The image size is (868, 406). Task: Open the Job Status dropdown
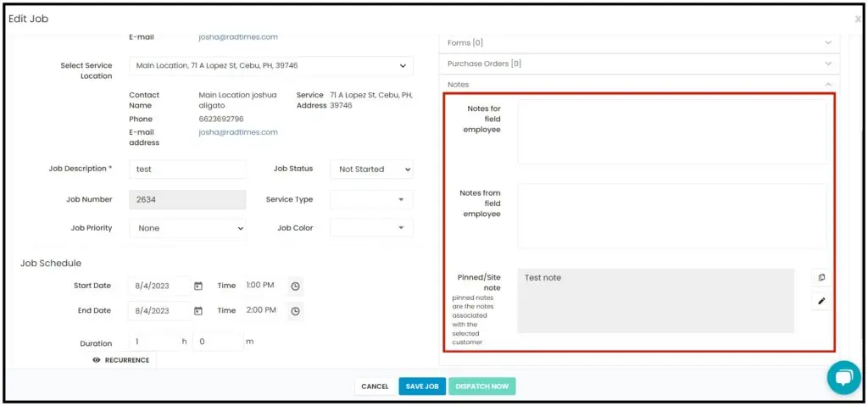click(x=371, y=169)
